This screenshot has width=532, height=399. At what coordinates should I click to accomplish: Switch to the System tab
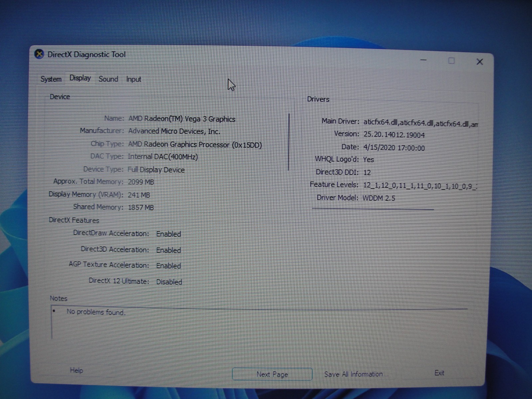coord(51,79)
